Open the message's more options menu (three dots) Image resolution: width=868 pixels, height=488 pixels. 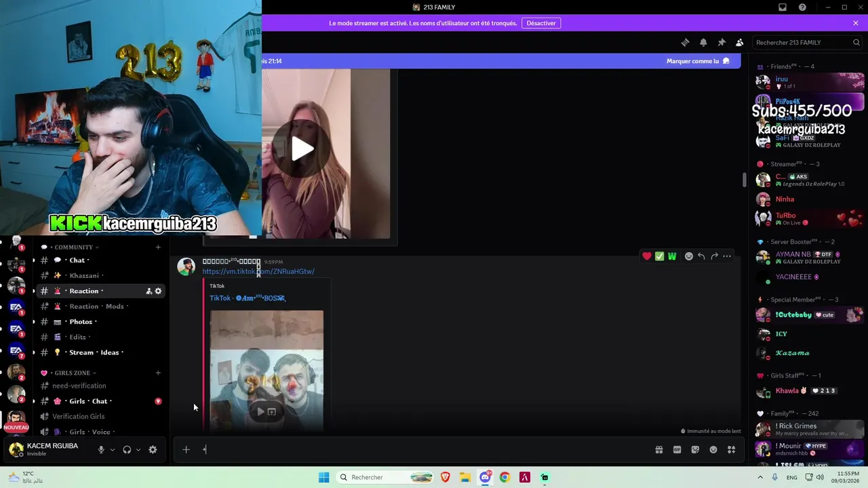pyautogui.click(x=727, y=256)
